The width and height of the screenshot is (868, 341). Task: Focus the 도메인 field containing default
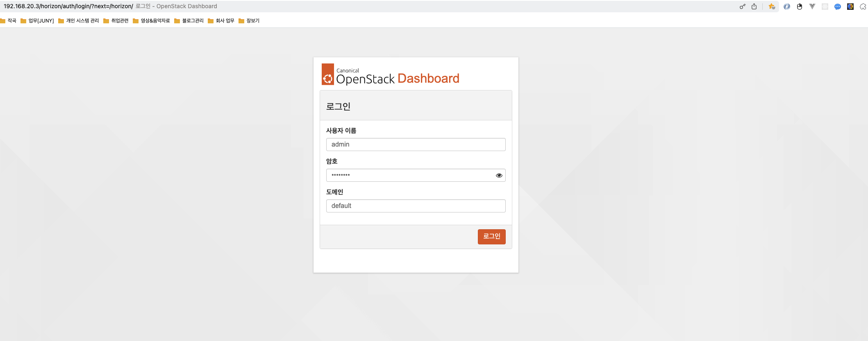click(x=416, y=206)
